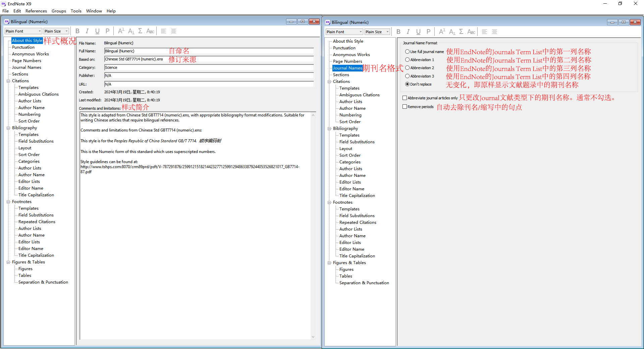Open the Plain Font dropdown in right window
Screen dimensions: 644x349
click(x=344, y=32)
